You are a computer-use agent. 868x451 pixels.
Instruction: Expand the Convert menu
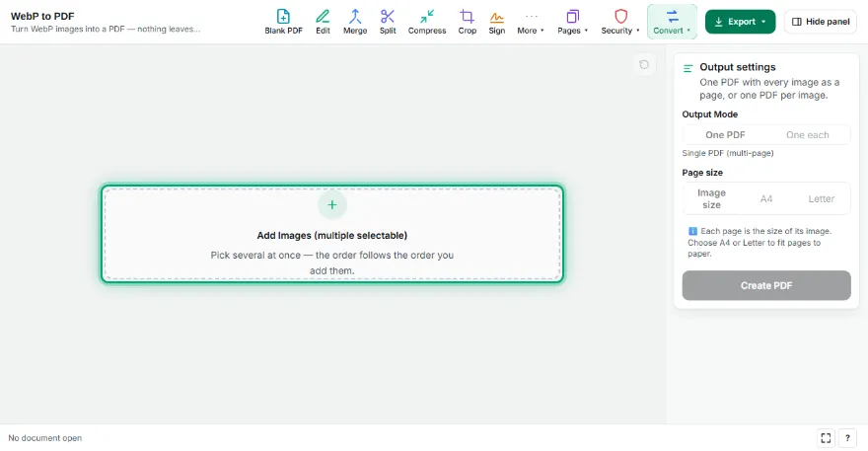(x=672, y=22)
